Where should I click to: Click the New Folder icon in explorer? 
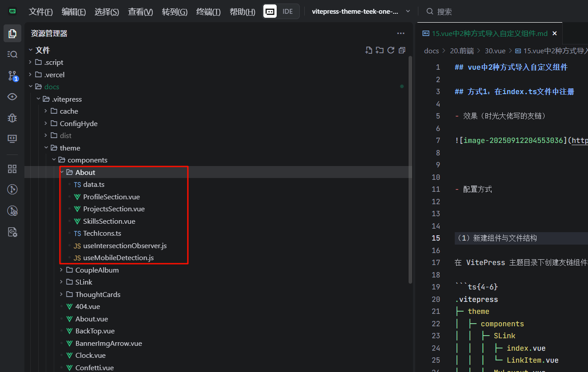[380, 50]
